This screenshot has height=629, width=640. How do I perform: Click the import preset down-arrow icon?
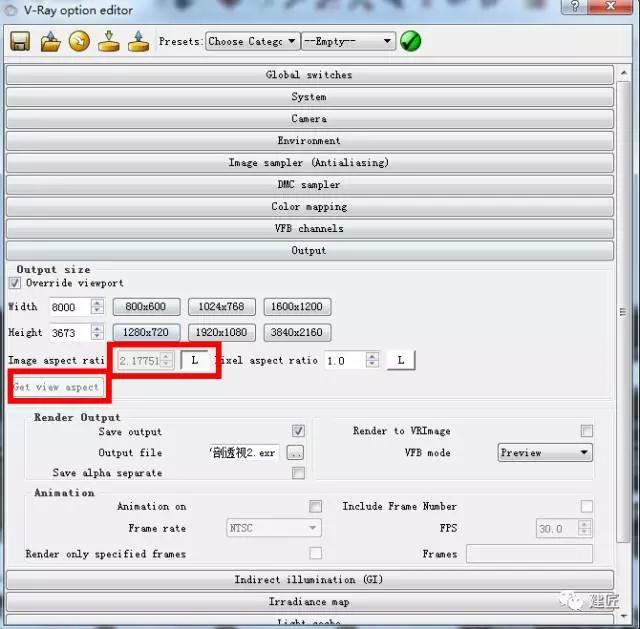[109, 41]
